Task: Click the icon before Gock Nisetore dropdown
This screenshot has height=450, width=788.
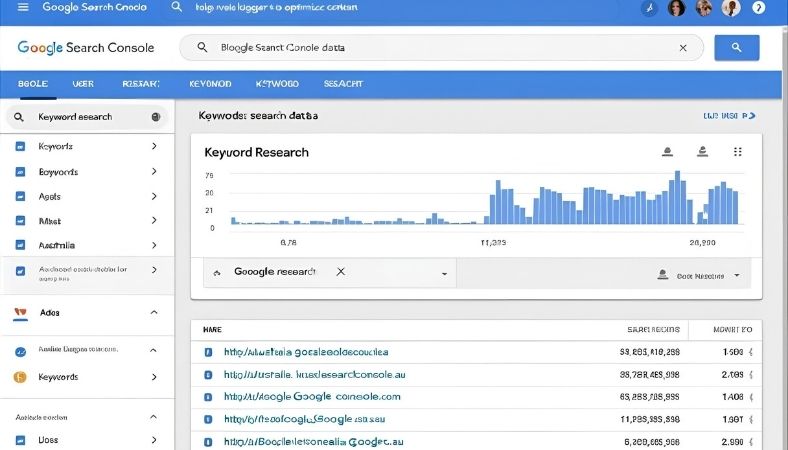Action: [x=663, y=275]
